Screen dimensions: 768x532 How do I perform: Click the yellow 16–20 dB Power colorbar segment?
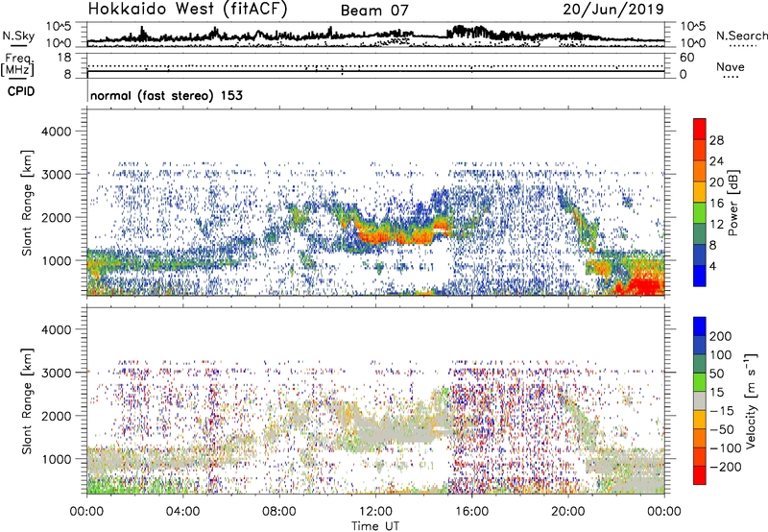700,192
